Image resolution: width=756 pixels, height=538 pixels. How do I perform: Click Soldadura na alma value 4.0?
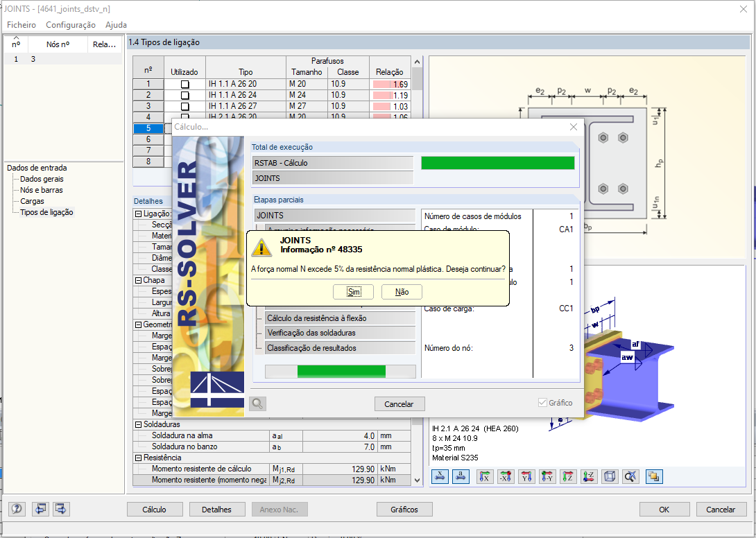[x=339, y=435]
